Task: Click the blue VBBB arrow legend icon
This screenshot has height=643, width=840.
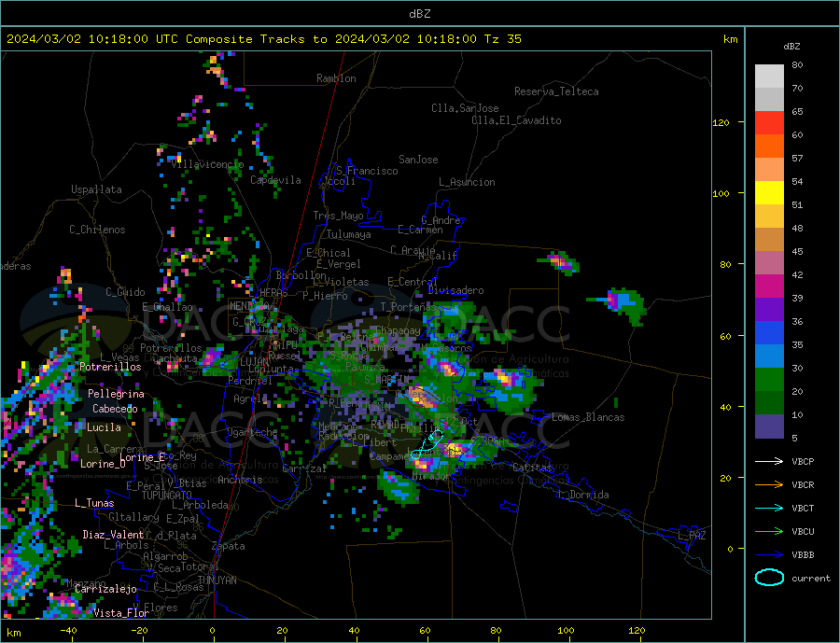Action: (x=769, y=554)
